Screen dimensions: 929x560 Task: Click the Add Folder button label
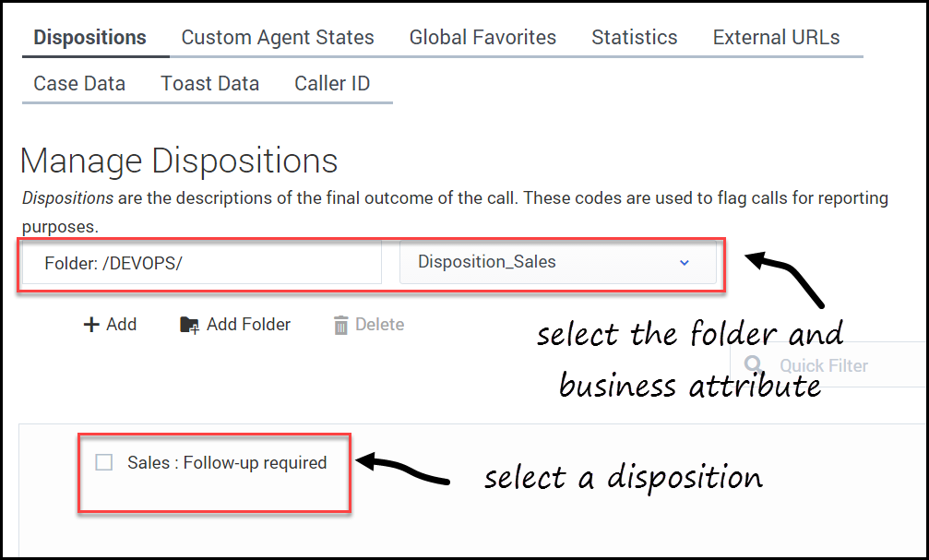pyautogui.click(x=248, y=325)
